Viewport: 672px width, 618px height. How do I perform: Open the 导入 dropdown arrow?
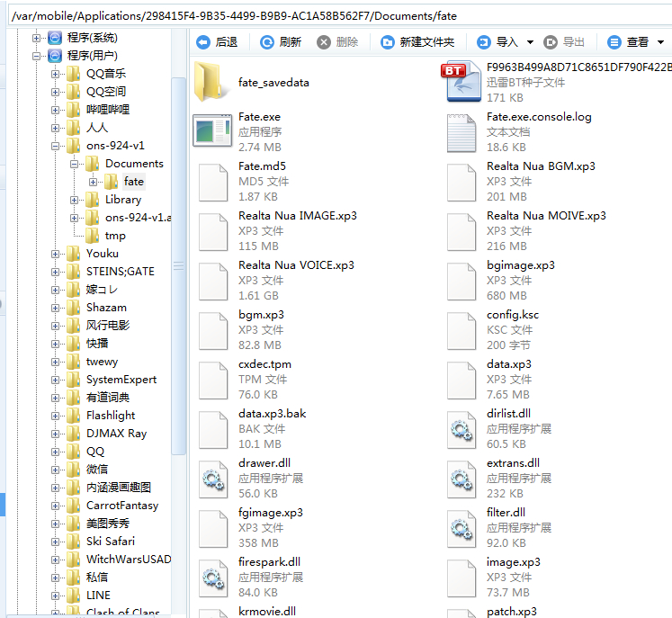(530, 42)
